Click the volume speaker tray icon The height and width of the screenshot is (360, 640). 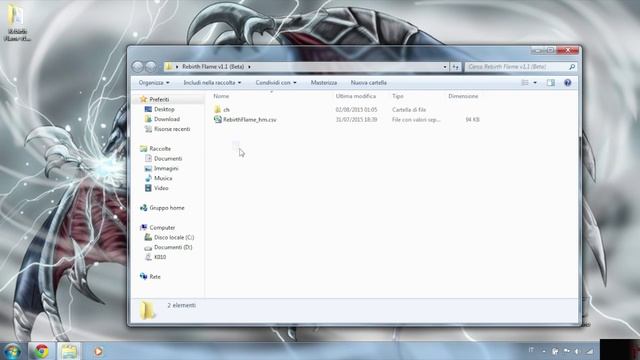(x=577, y=351)
